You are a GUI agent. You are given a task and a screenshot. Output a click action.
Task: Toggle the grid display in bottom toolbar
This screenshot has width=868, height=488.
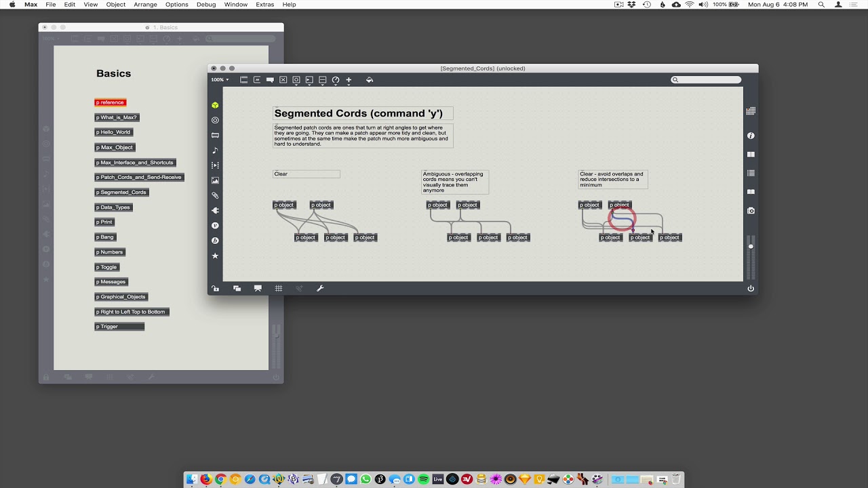[x=279, y=288]
